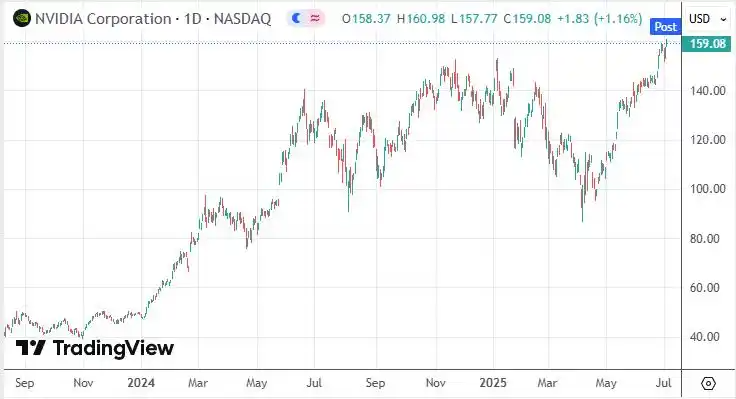Viewport: 736px width, 399px height.
Task: Click the TradingView logo watermark
Action: tap(95, 348)
